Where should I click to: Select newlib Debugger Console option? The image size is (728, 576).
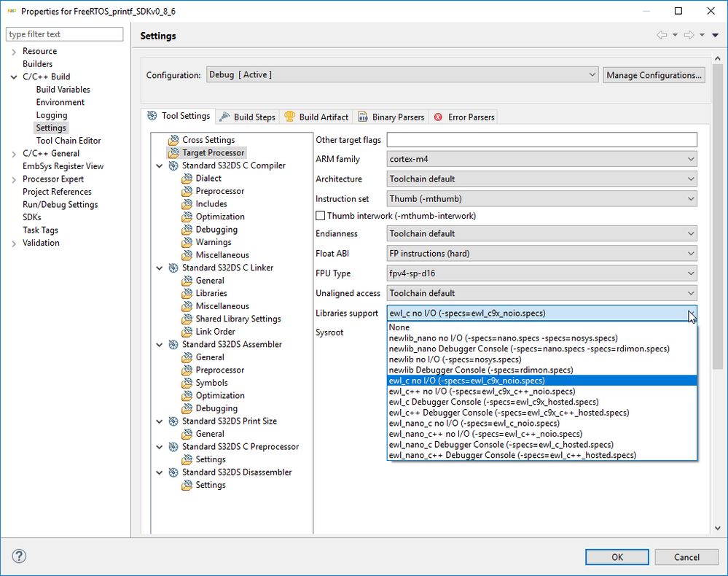pos(542,370)
